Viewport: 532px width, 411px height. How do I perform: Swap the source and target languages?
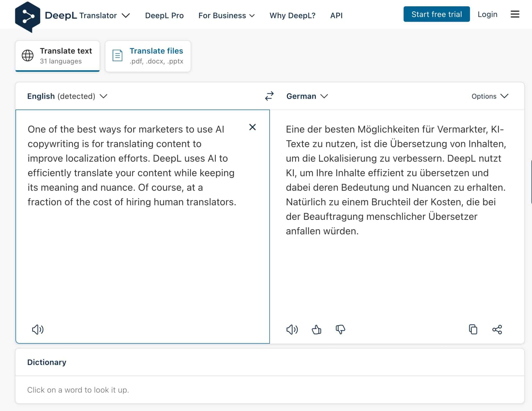click(x=269, y=96)
